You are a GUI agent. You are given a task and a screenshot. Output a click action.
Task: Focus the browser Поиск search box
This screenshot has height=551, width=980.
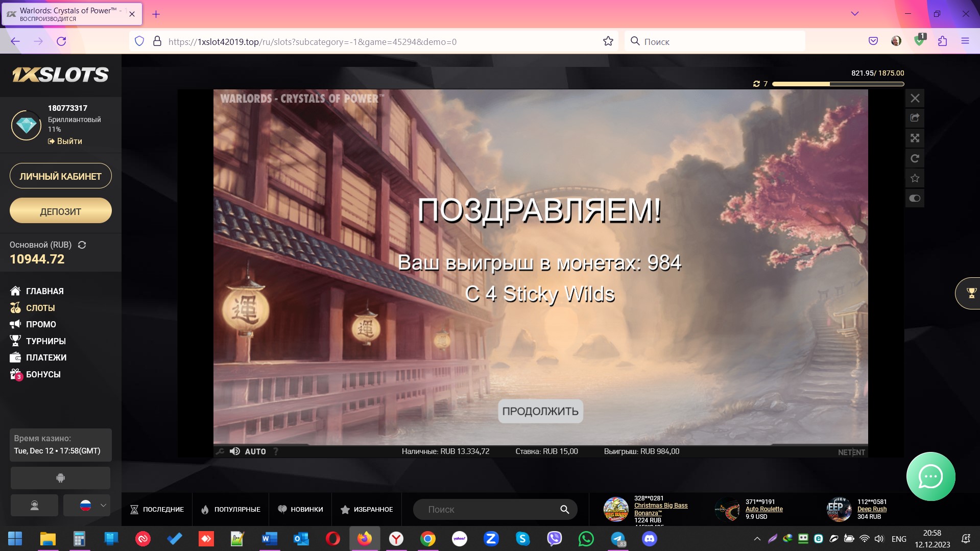click(x=715, y=41)
